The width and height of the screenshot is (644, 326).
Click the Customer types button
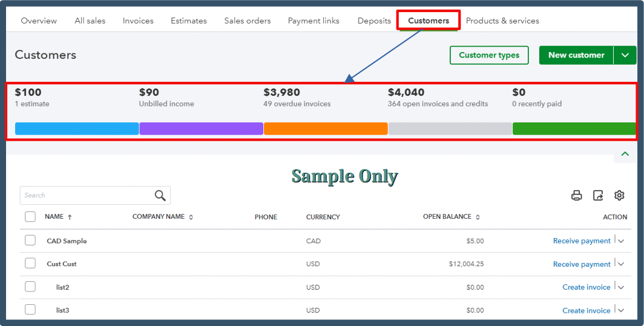pyautogui.click(x=489, y=55)
